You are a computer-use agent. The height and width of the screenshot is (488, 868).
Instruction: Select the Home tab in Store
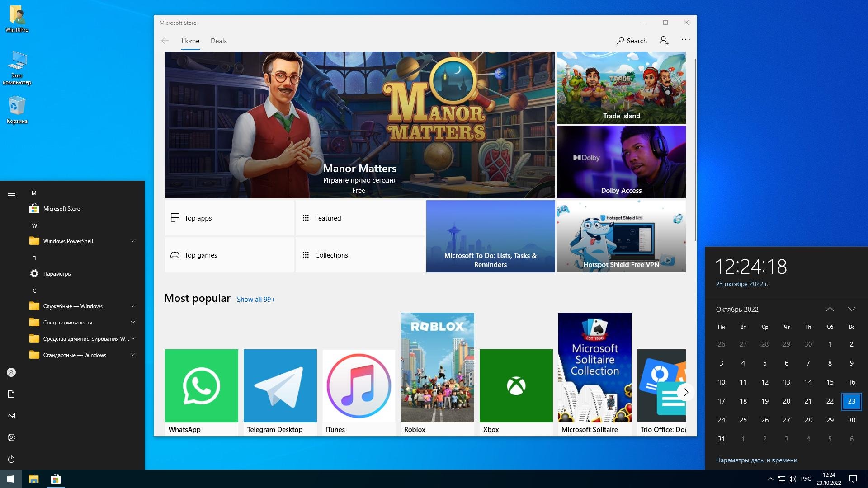[x=190, y=41]
